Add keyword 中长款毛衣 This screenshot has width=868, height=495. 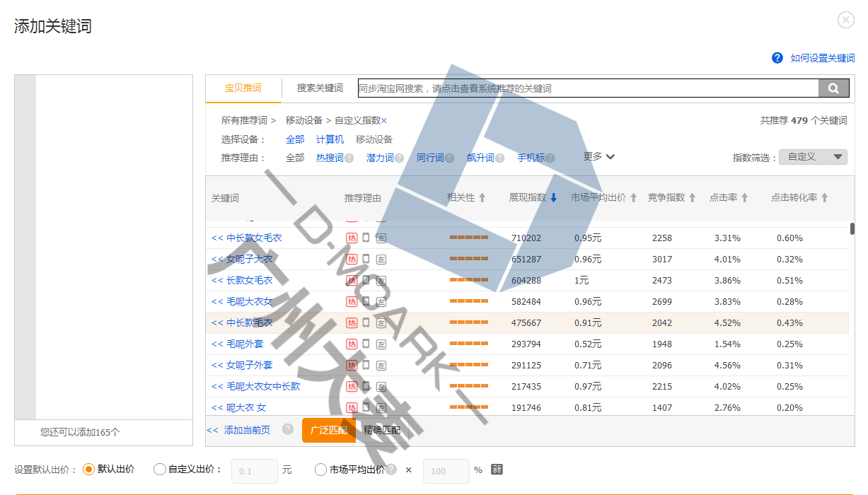242,323
